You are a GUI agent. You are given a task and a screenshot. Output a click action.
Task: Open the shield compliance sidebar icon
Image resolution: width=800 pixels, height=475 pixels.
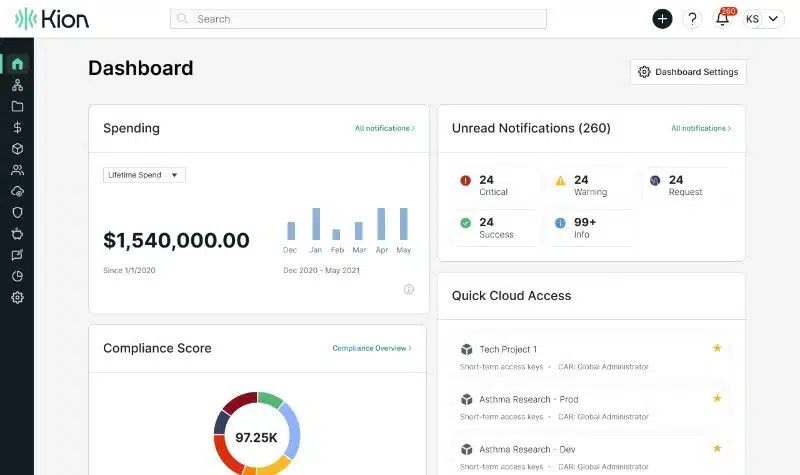tap(17, 213)
